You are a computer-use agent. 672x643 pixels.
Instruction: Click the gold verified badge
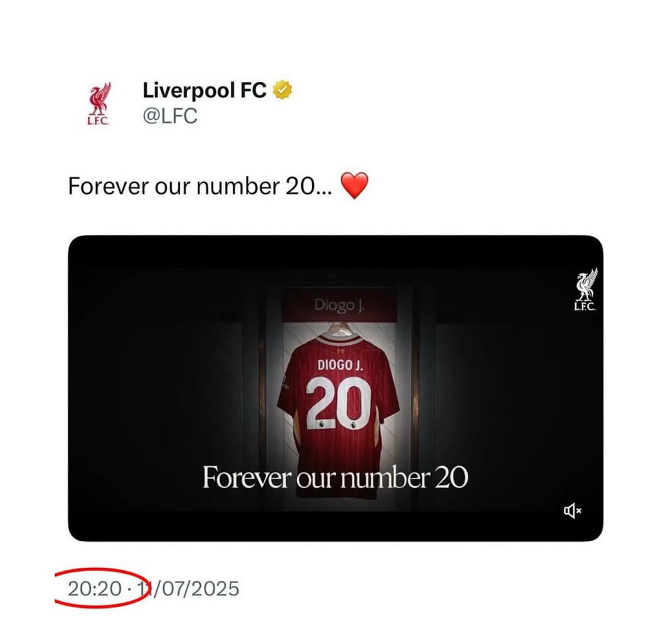coord(282,90)
